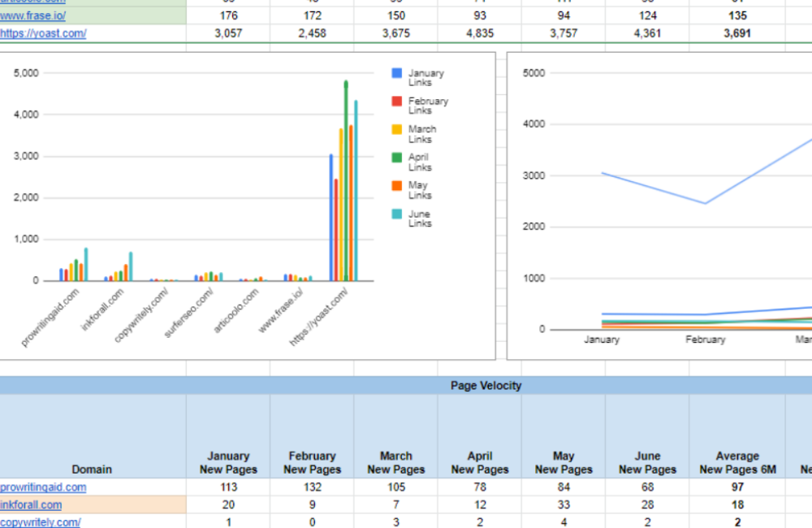Select prowritingaid January pages cell 113

click(228, 487)
